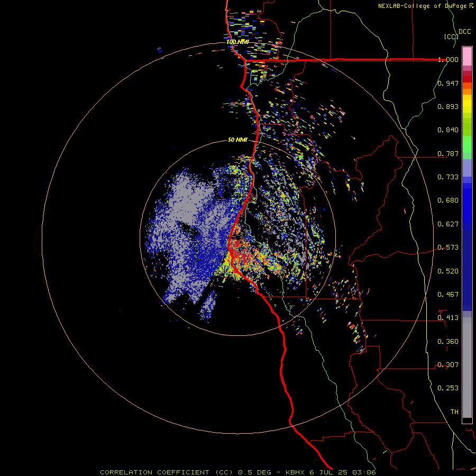Pick the dark navy band on the color scale
Image resolution: width=476 pixels, height=476 pixels.
point(467,267)
